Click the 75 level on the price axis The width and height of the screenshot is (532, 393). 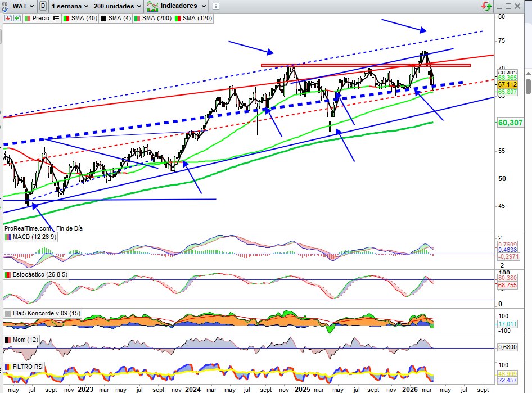502,40
